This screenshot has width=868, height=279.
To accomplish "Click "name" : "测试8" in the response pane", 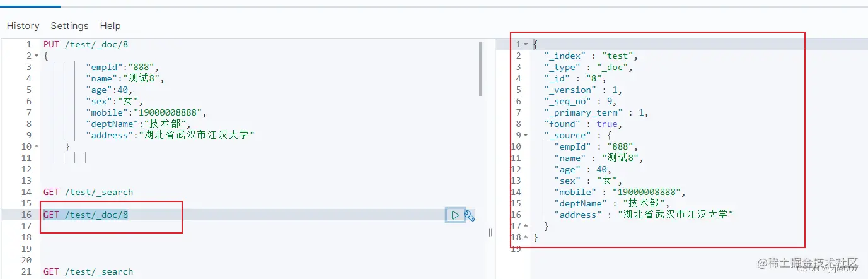I will tap(599, 158).
